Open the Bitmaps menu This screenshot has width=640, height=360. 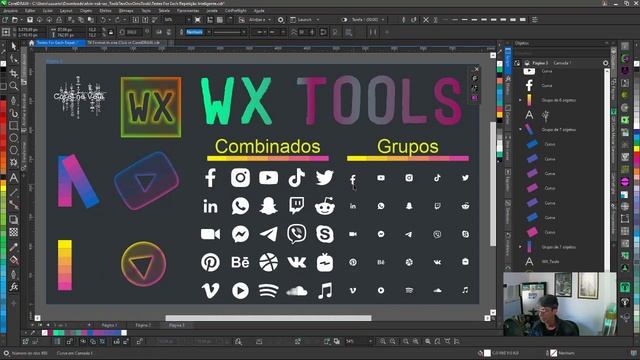pyautogui.click(x=126, y=11)
